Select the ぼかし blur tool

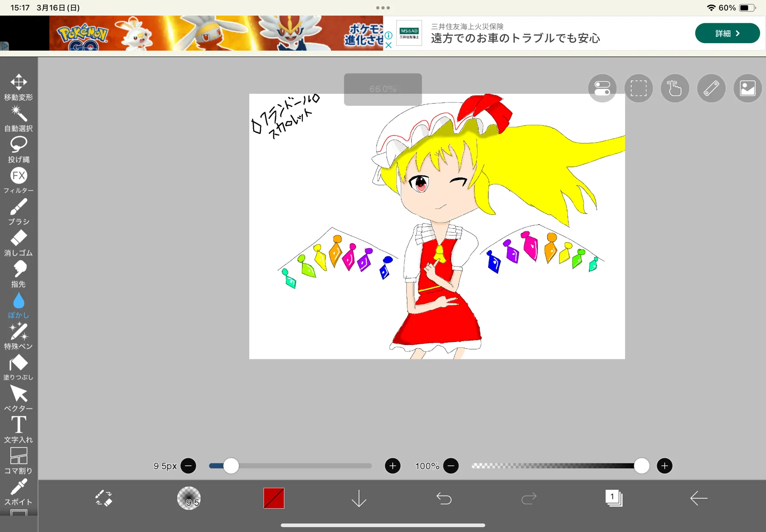tap(19, 305)
